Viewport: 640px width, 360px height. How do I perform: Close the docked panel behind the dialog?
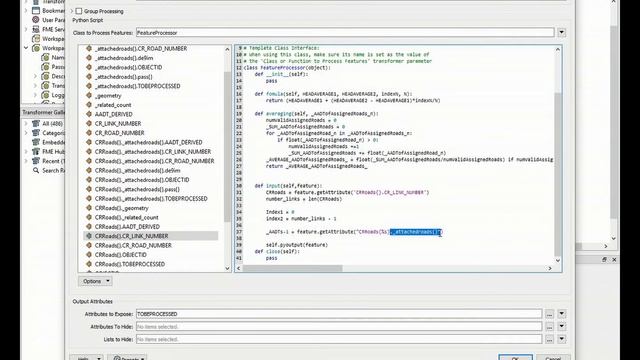(614, 260)
